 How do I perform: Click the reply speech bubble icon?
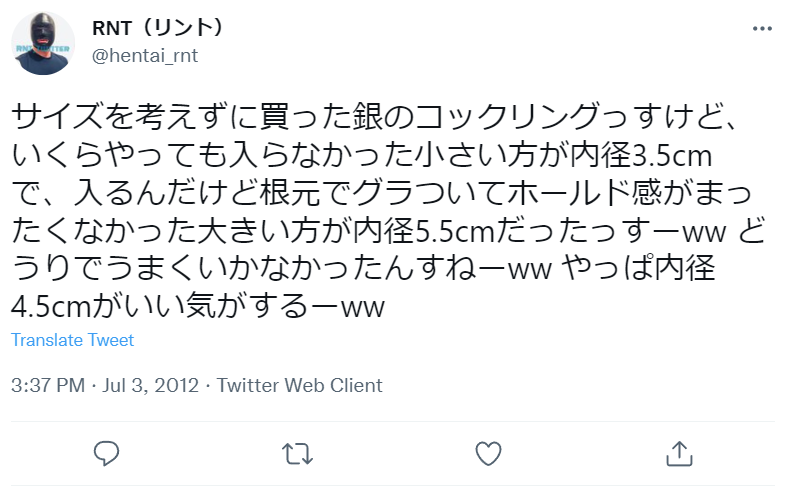point(106,453)
